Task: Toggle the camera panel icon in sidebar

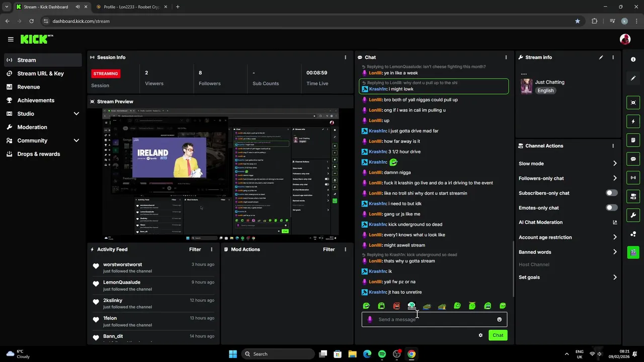Action: point(633,196)
